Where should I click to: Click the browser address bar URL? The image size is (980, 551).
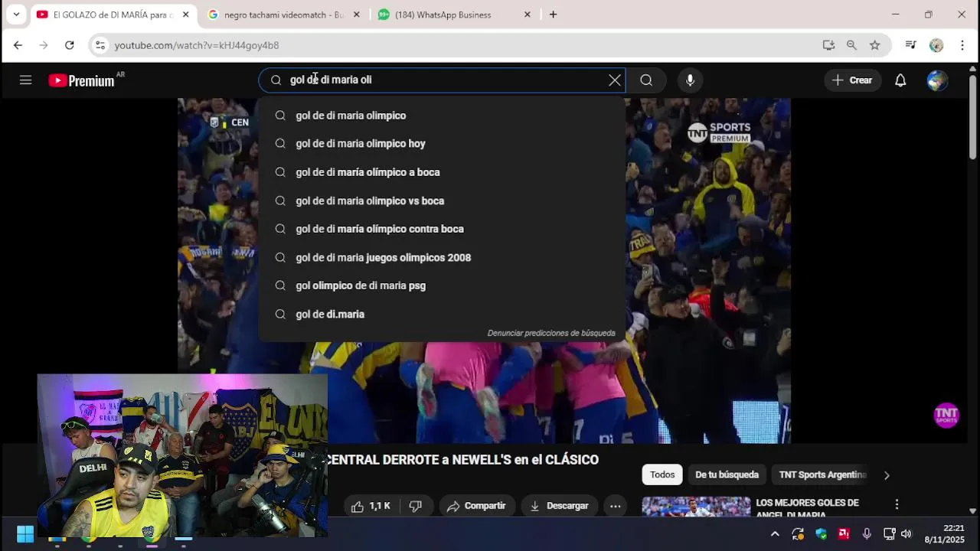[x=197, y=45]
